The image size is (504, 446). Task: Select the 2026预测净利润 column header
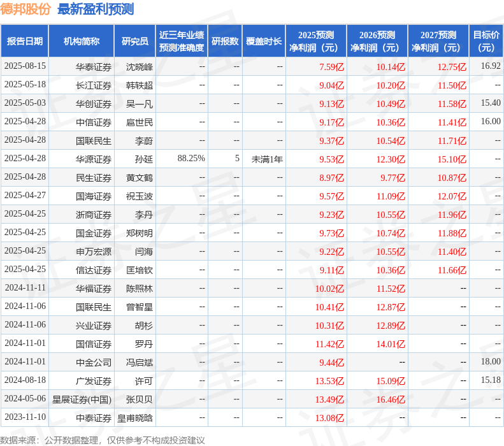pyautogui.click(x=377, y=41)
